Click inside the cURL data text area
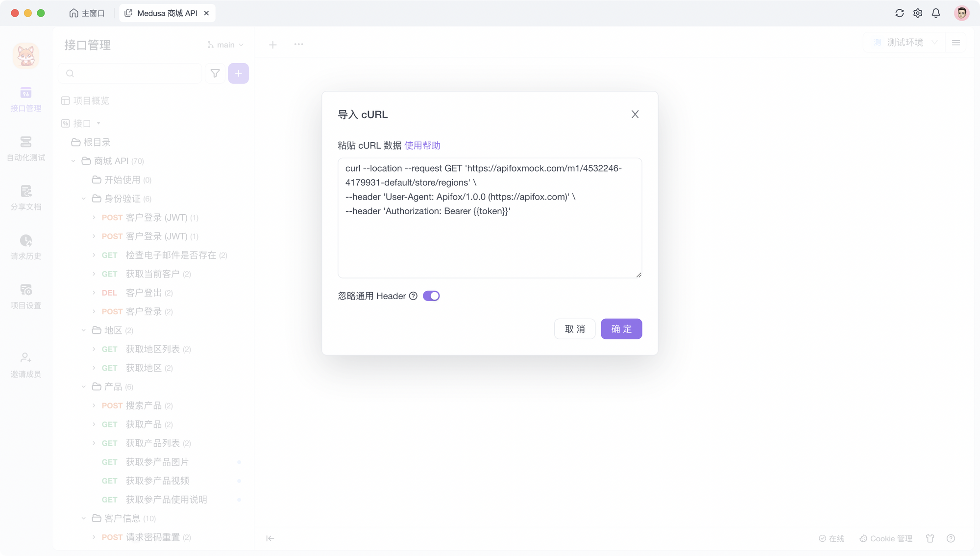The width and height of the screenshot is (980, 556). (490, 218)
